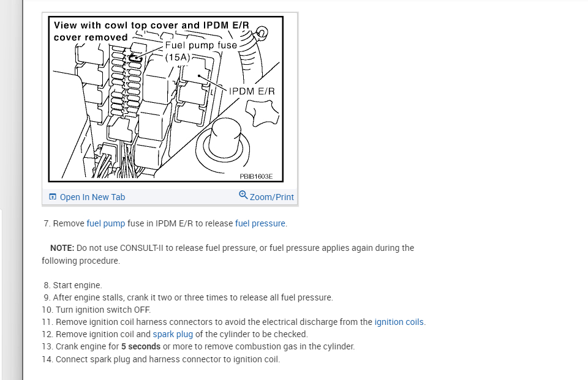Follow the 'fuel pump' hyperlink
Image resolution: width=588 pixels, height=380 pixels.
[106, 223]
